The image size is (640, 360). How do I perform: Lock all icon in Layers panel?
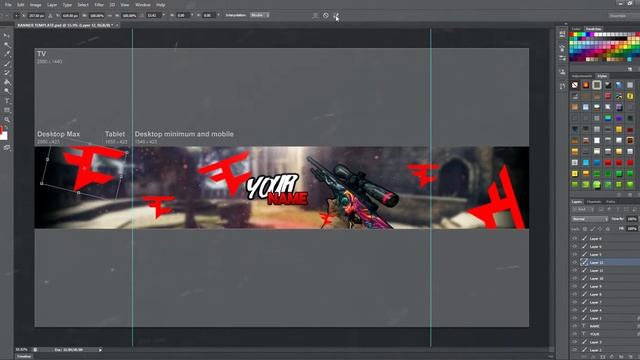[x=608, y=229]
